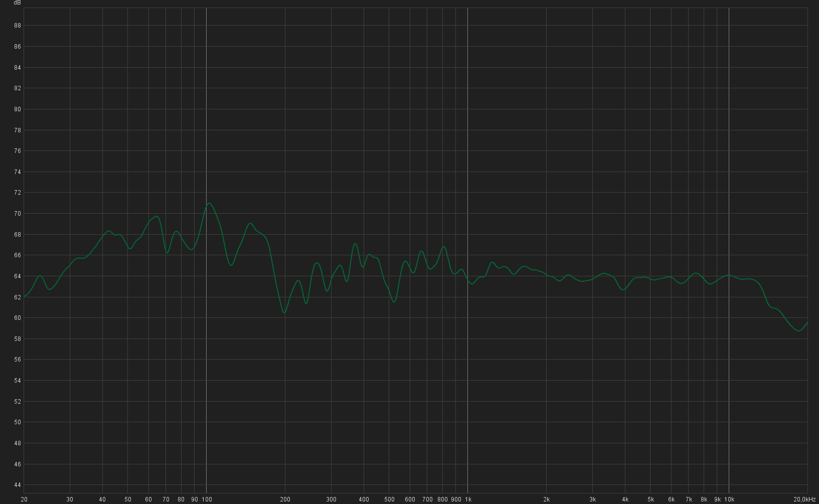Viewport: 819px width, 504px height.
Task: Click the 74 dB axis label
Action: [18, 172]
